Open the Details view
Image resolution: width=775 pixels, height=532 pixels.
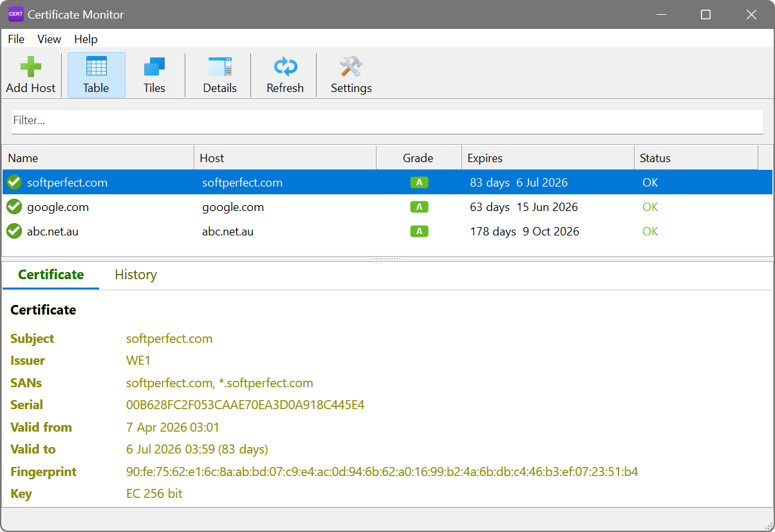point(219,74)
